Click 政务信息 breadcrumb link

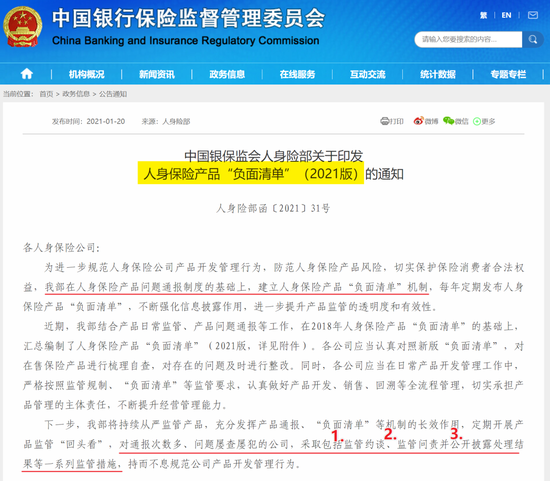[76, 94]
